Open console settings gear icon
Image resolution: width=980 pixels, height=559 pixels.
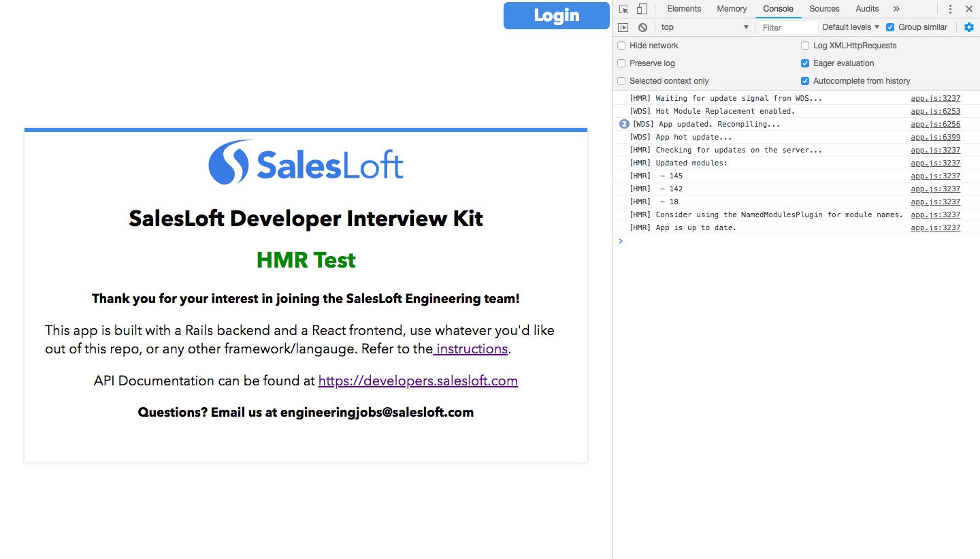[969, 27]
